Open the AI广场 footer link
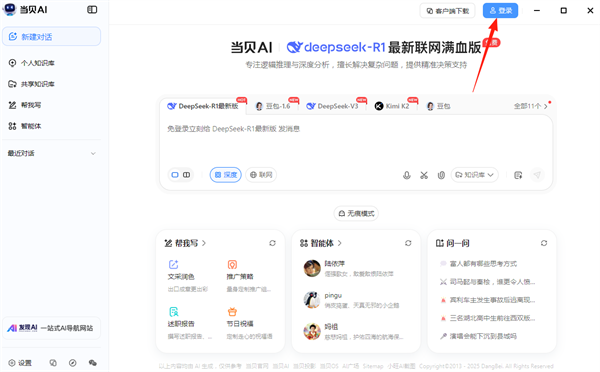This screenshot has width=600, height=372. click(x=351, y=366)
